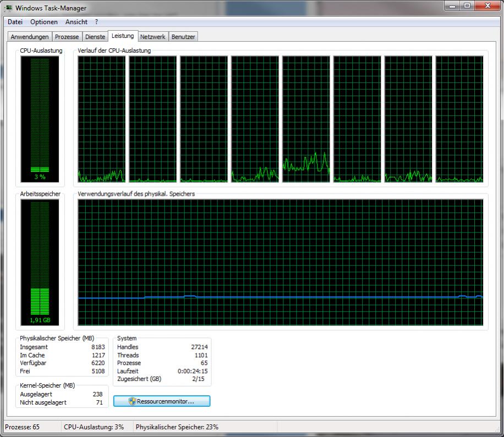Click the Prozesse value 65 in System group
The width and height of the screenshot is (504, 437).
(x=204, y=363)
